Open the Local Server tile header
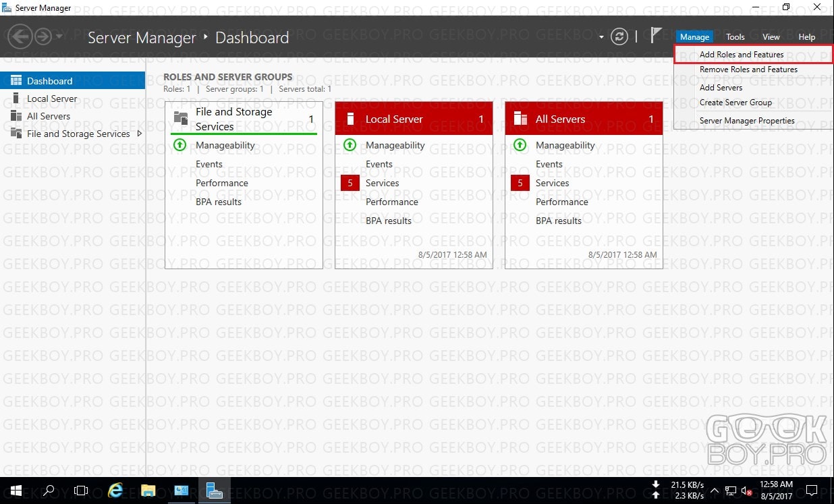Screen dimensions: 834x504 (414, 119)
